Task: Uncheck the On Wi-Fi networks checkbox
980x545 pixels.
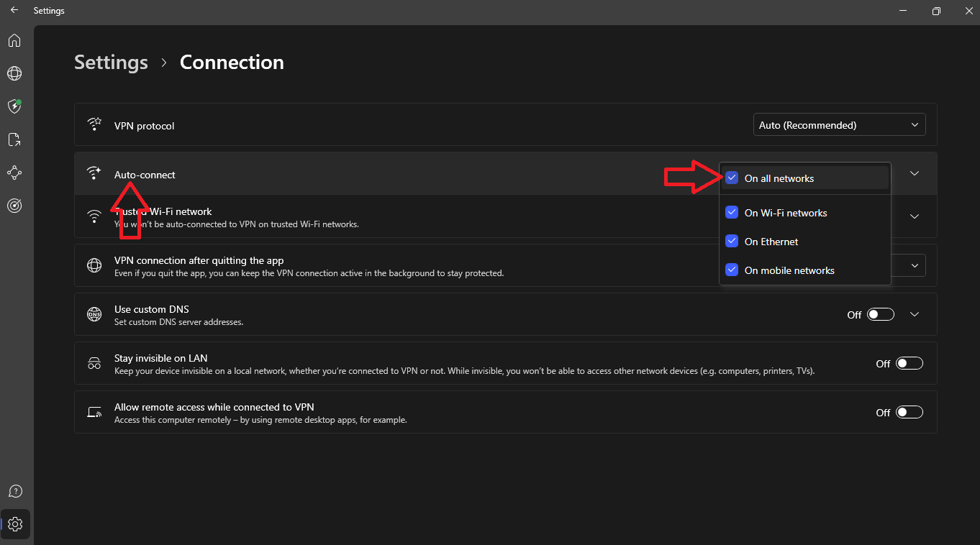Action: [x=732, y=213]
